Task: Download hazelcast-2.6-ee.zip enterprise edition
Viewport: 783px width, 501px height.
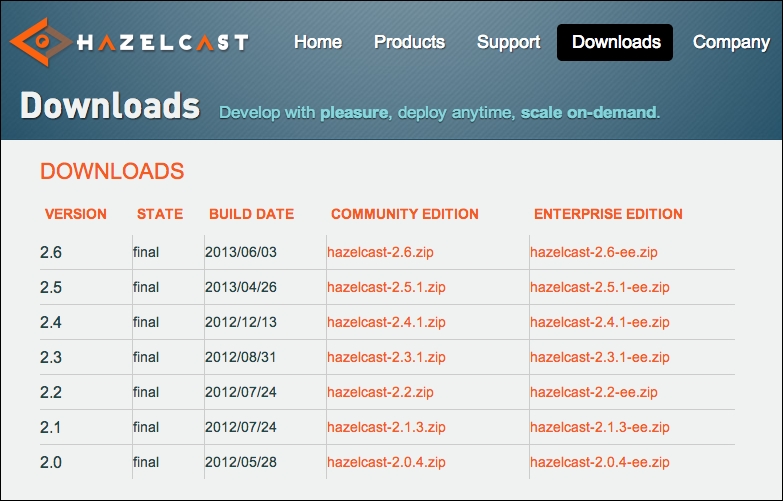Action: (594, 252)
